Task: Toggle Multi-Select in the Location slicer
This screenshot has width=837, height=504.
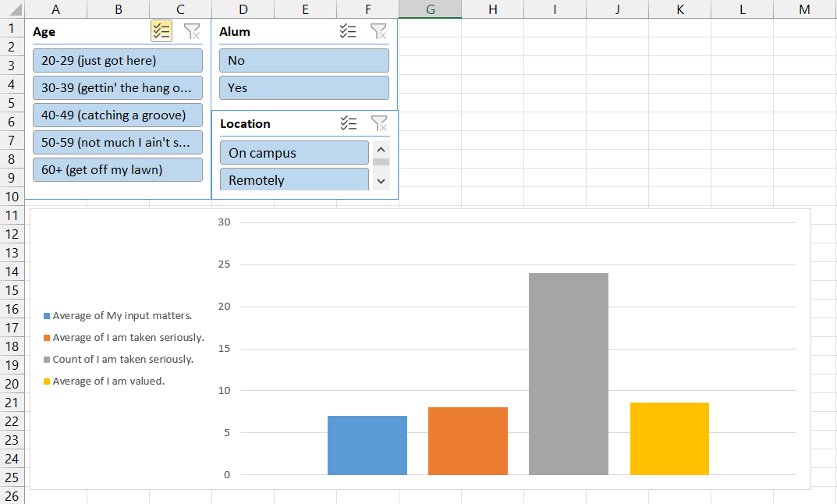Action: point(349,123)
